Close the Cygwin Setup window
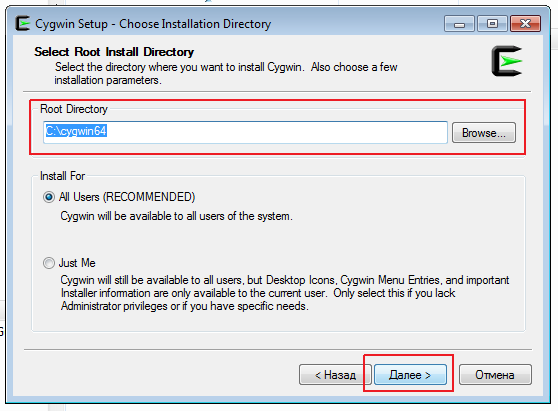Screen dimensions: 558x411 pos(525,24)
